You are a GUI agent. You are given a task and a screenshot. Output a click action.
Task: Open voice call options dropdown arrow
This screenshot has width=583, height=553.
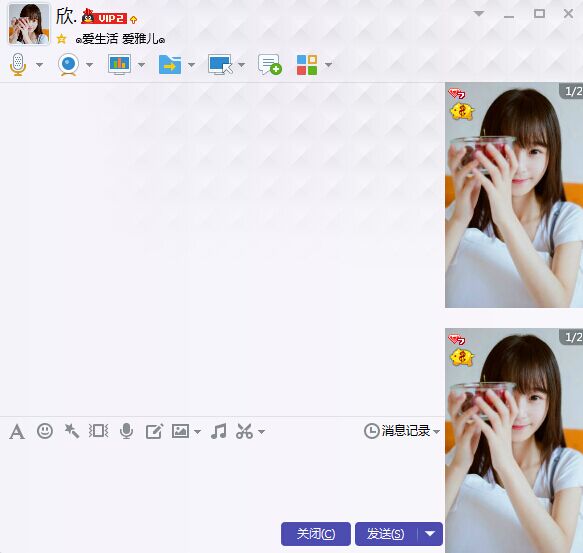pyautogui.click(x=39, y=65)
